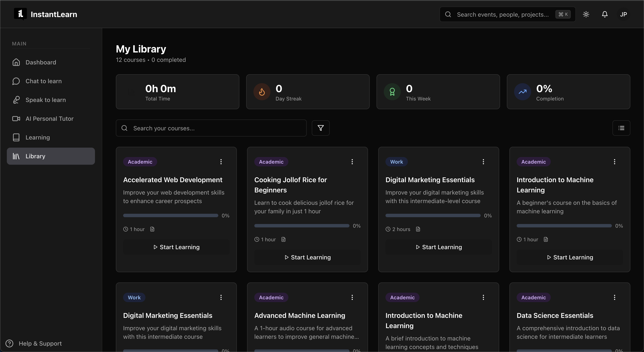Open the notifications bell
Screen dimensions: 644x352
[605, 14]
